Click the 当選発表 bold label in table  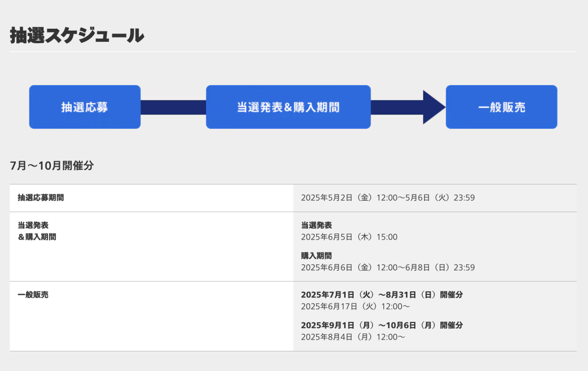(316, 225)
